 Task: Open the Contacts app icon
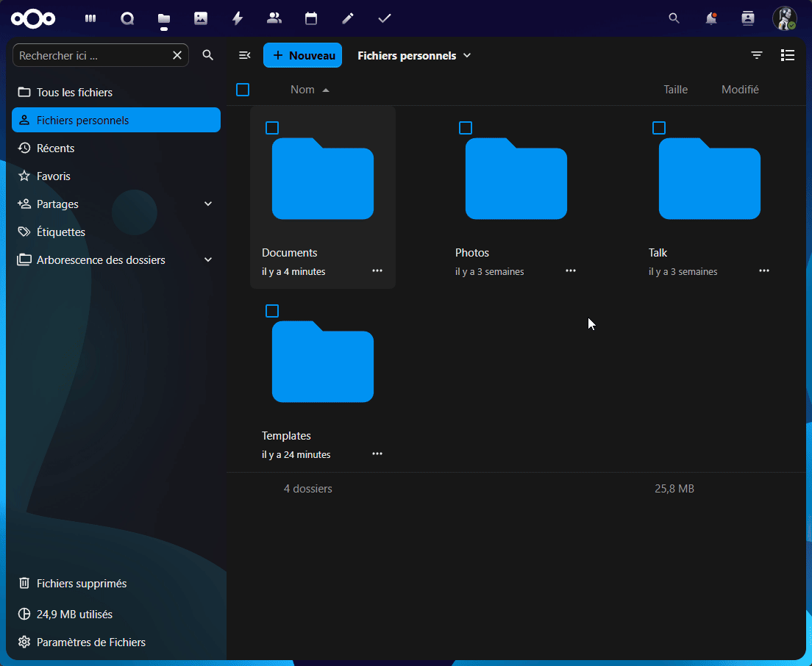274,18
